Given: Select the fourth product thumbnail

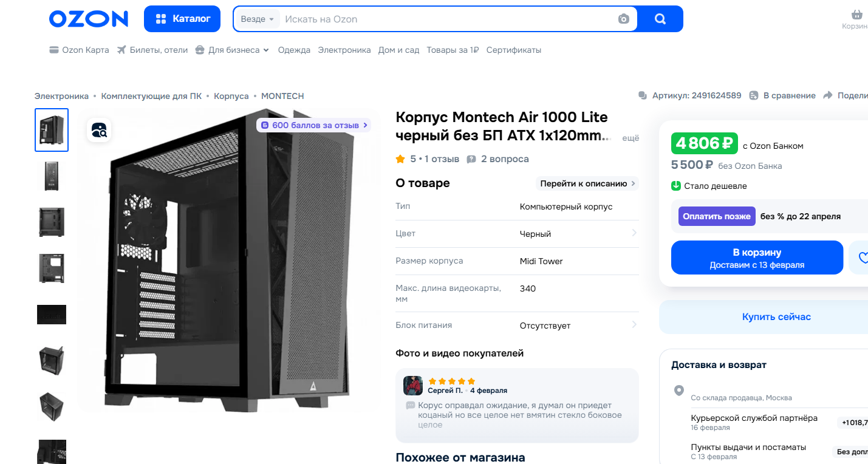Looking at the screenshot, I should [52, 268].
